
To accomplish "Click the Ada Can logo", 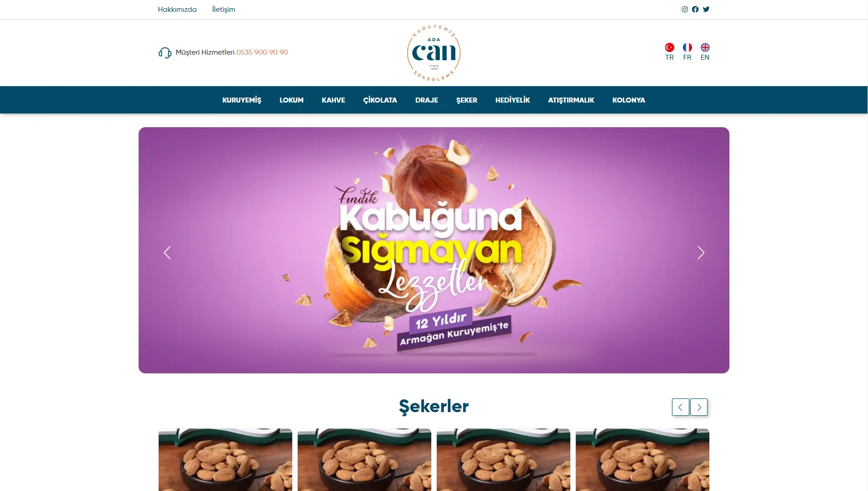I will 434,53.
